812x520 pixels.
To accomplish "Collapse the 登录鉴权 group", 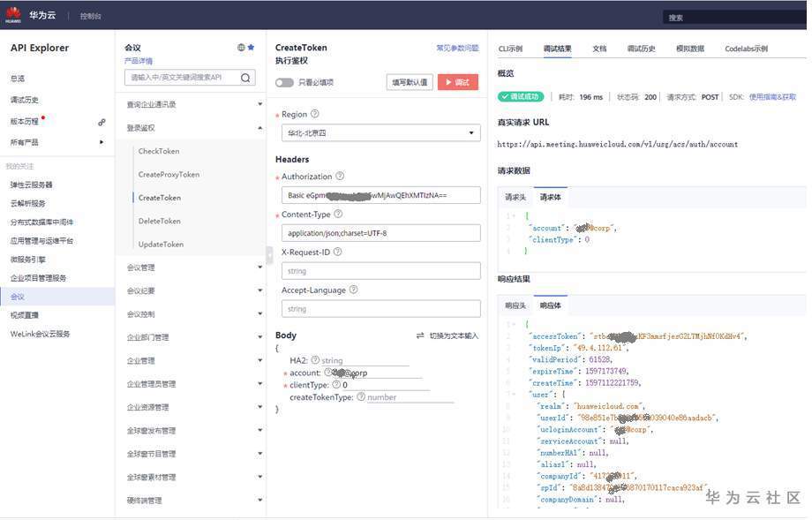I will (x=260, y=127).
